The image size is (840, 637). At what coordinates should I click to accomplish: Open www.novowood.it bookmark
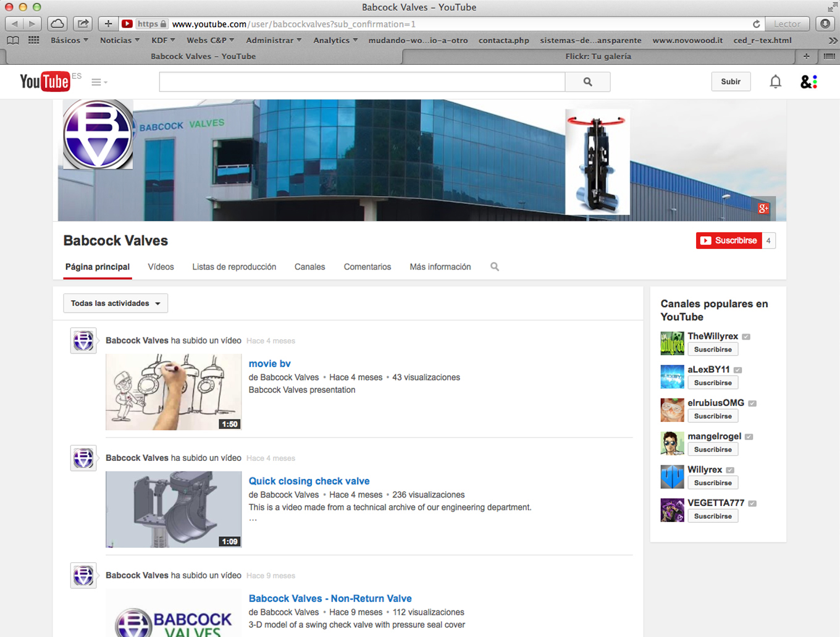pos(687,40)
